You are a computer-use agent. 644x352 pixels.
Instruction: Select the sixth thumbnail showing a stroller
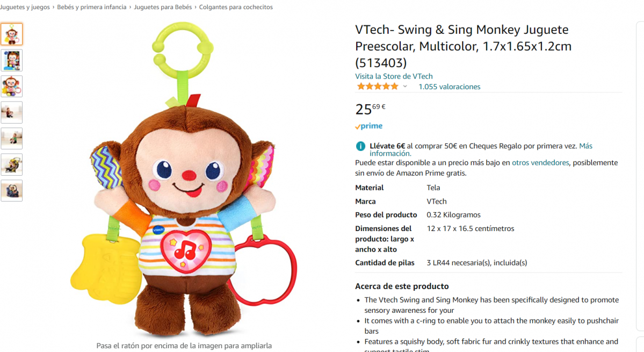click(11, 164)
